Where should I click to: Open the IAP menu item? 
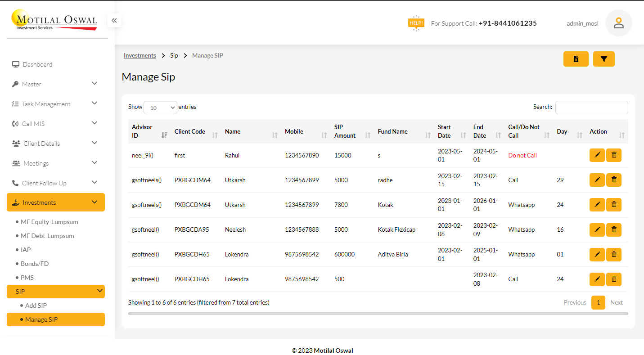(x=26, y=250)
